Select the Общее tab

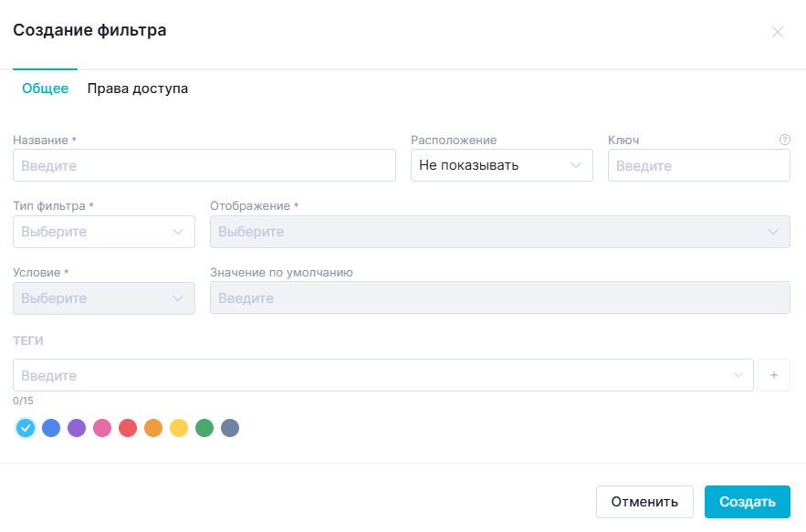(x=46, y=89)
